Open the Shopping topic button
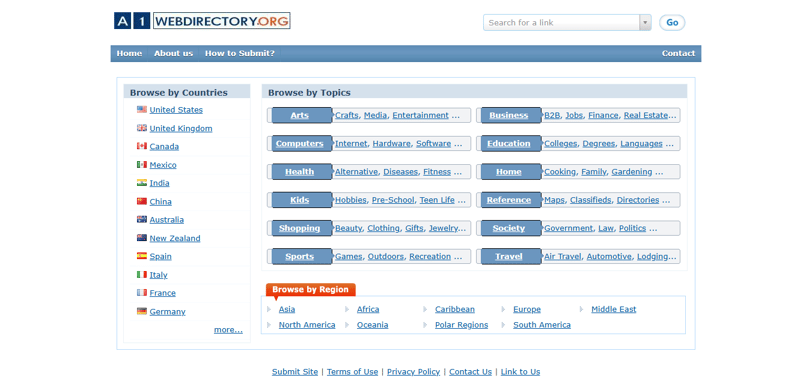812x384 pixels. [x=301, y=228]
